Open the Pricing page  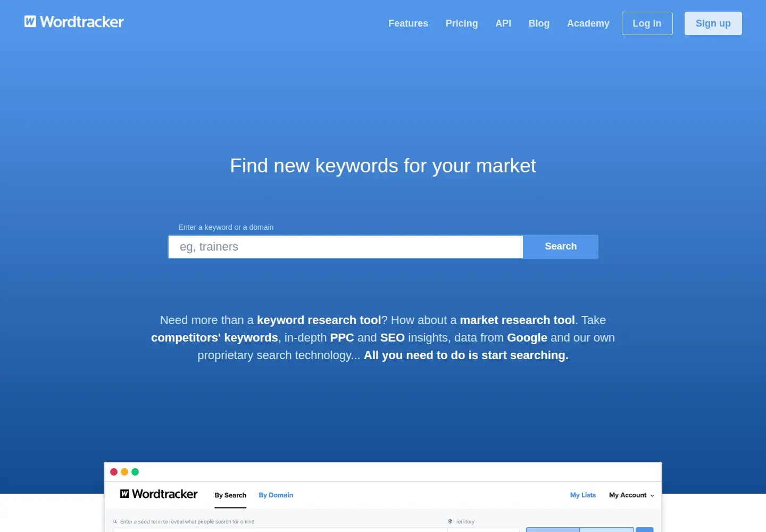pos(462,23)
